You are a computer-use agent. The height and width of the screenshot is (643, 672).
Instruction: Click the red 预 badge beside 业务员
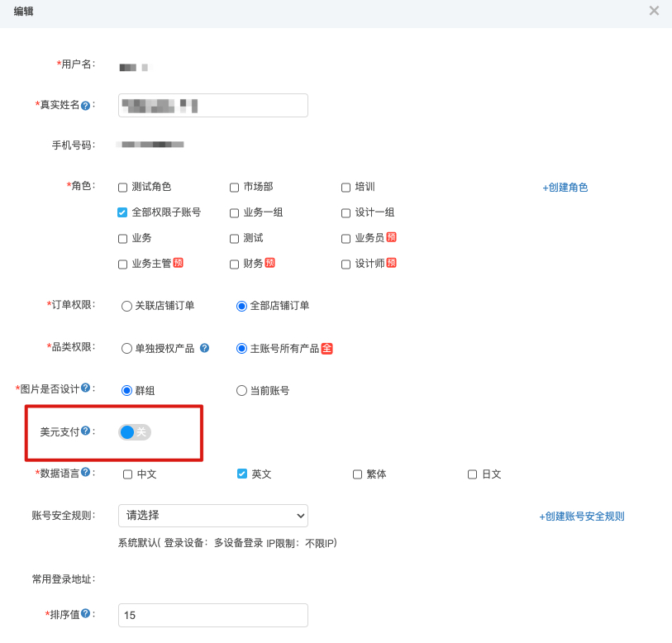391,237
